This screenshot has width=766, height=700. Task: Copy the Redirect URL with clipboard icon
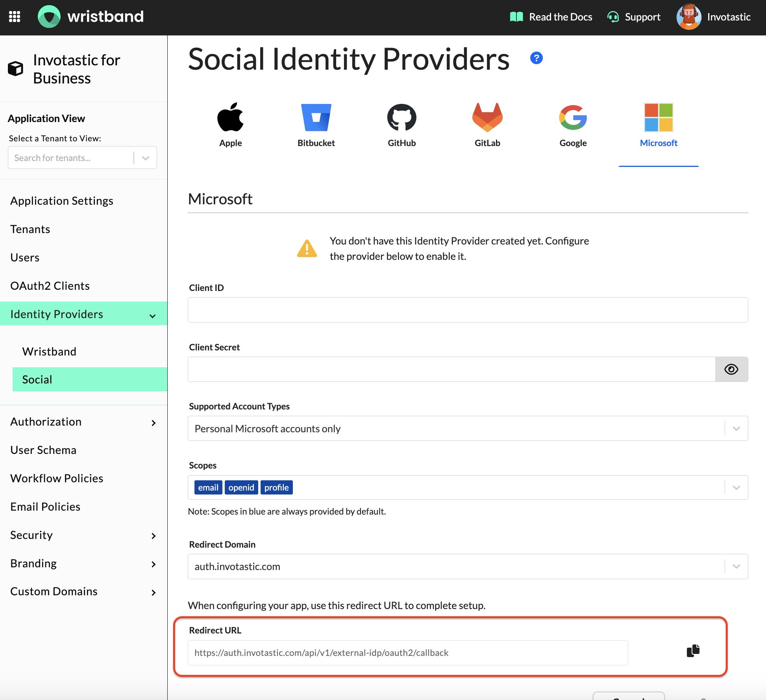[x=693, y=651]
